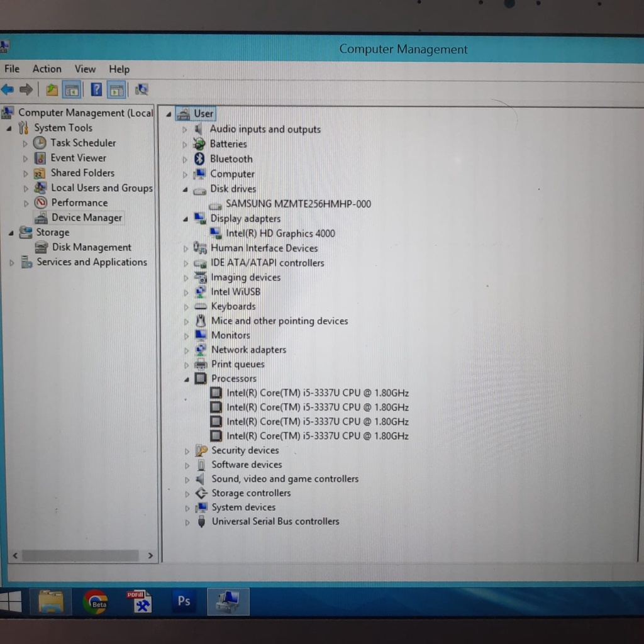
Task: Expand the Network adapters arrow
Action: 186,351
